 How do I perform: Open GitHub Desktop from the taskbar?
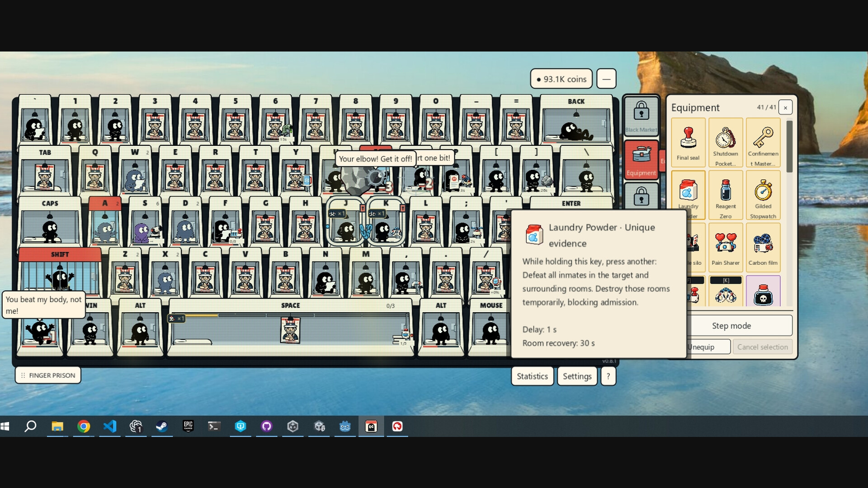pyautogui.click(x=267, y=426)
